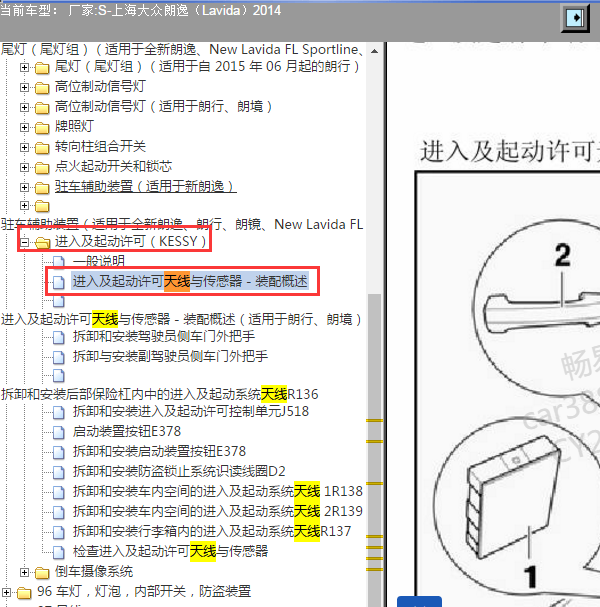Click document icon of 天线 1R138 entry
600x607 pixels.
click(58, 492)
